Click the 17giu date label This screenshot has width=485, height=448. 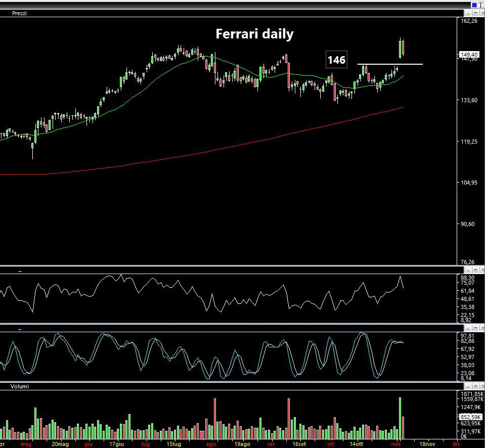point(117,444)
